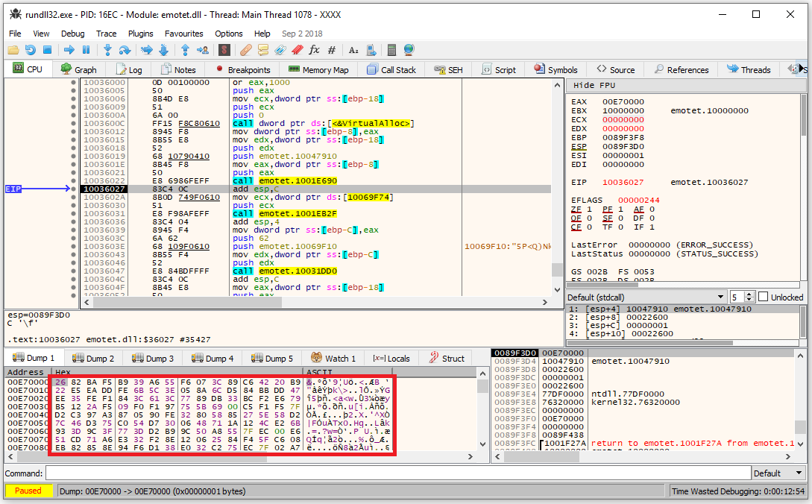The image size is (812, 504).
Task: Open the Plugins menu
Action: pyautogui.click(x=140, y=34)
